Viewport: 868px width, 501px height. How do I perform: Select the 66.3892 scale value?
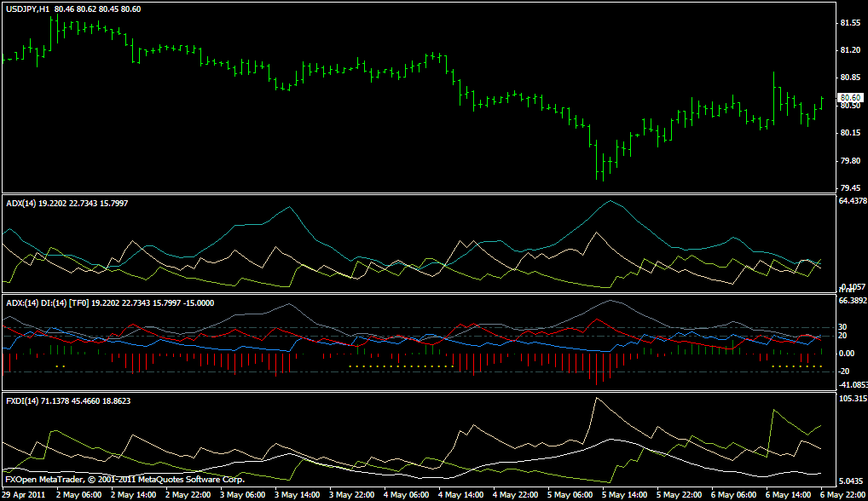(x=853, y=301)
